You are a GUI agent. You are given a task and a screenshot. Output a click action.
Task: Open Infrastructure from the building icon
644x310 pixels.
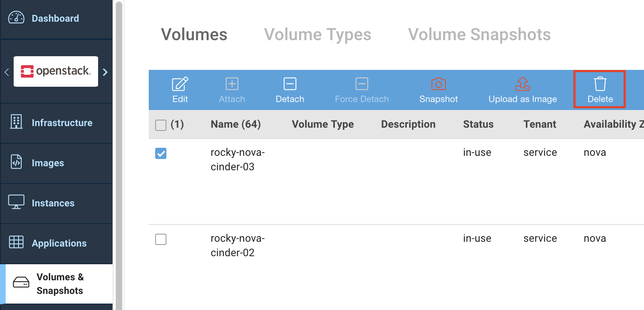pos(16,122)
